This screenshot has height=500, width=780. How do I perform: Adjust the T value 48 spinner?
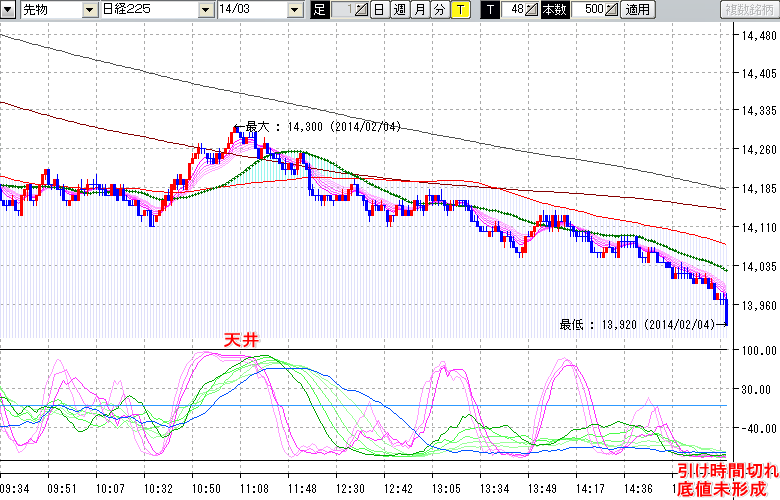point(533,10)
